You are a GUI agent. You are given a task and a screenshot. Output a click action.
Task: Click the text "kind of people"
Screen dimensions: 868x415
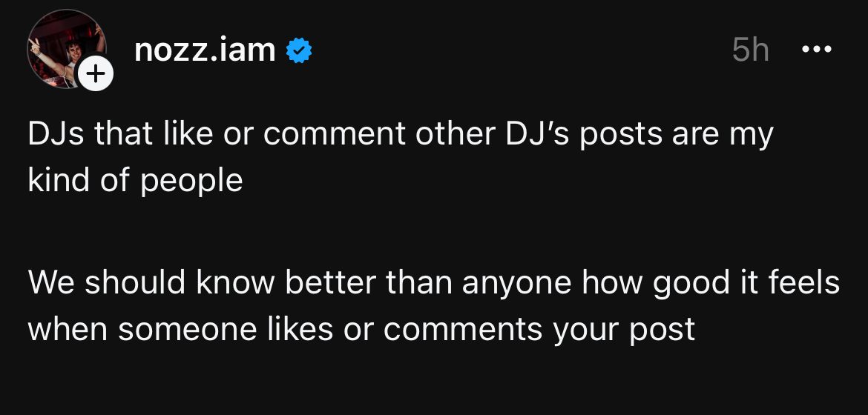click(x=135, y=180)
